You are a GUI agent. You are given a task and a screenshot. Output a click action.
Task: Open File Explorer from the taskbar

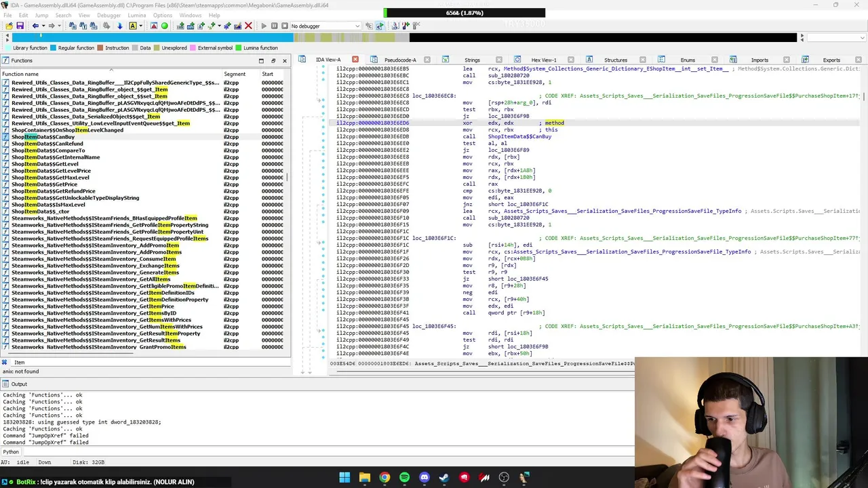coord(364,477)
